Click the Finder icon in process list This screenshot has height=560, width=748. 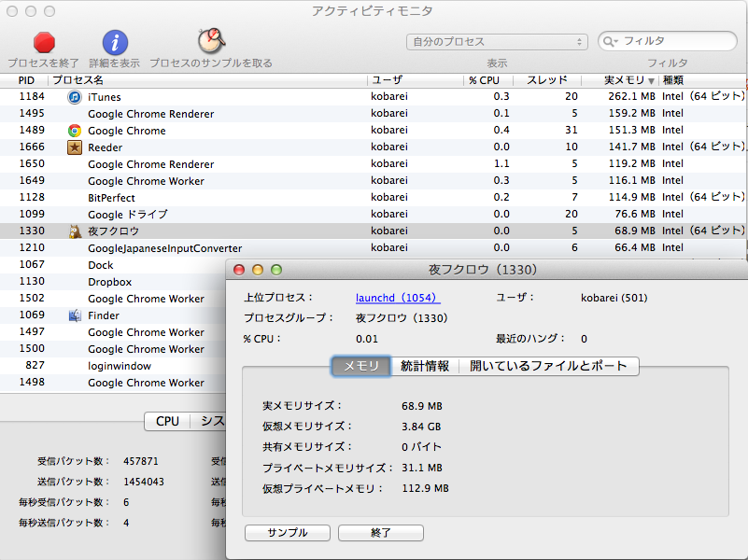tap(75, 315)
